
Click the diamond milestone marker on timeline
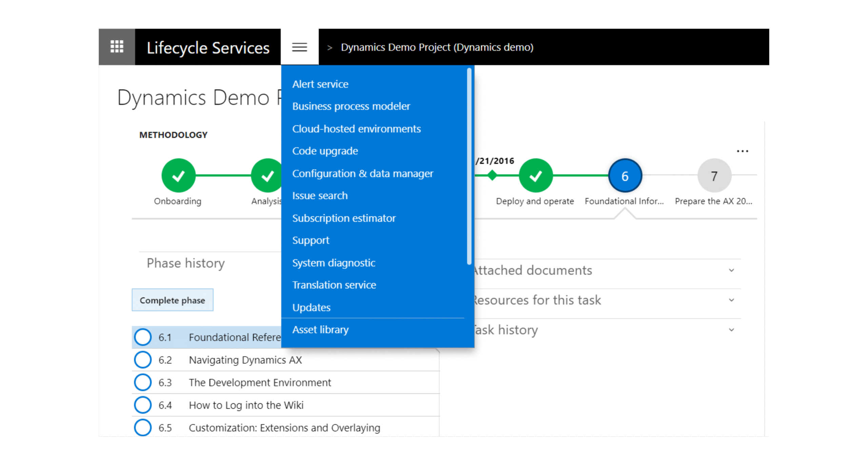tap(492, 175)
